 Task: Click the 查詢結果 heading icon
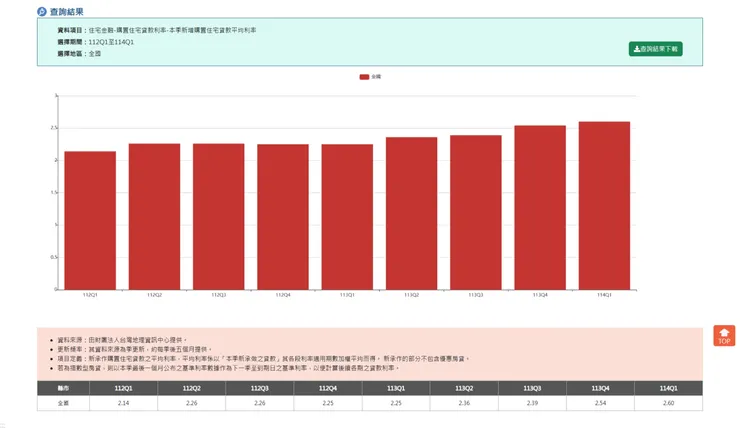coord(42,11)
